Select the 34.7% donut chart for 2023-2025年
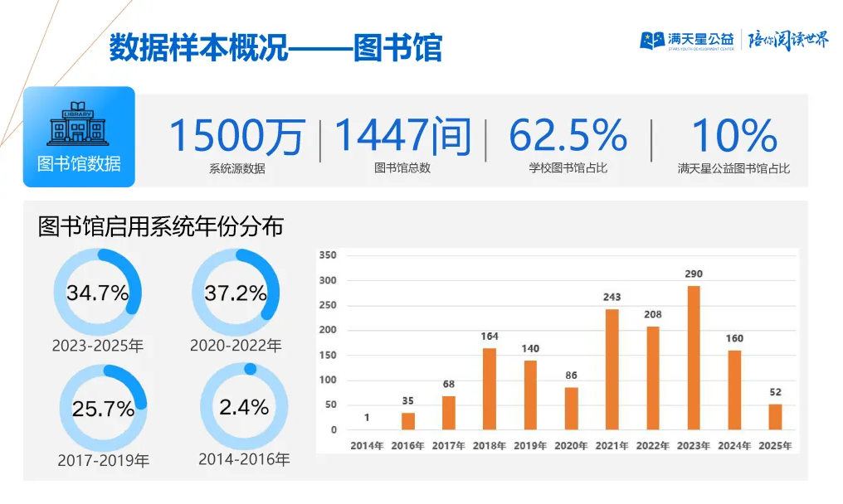 point(98,292)
